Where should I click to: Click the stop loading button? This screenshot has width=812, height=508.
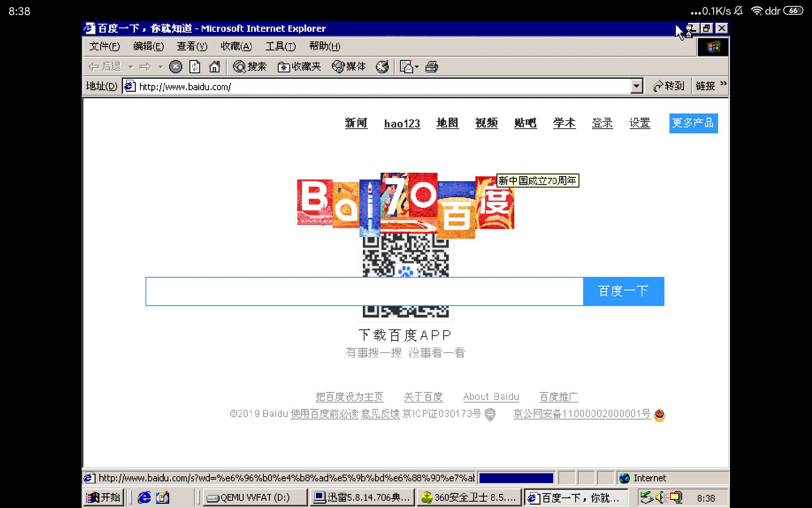(x=176, y=66)
